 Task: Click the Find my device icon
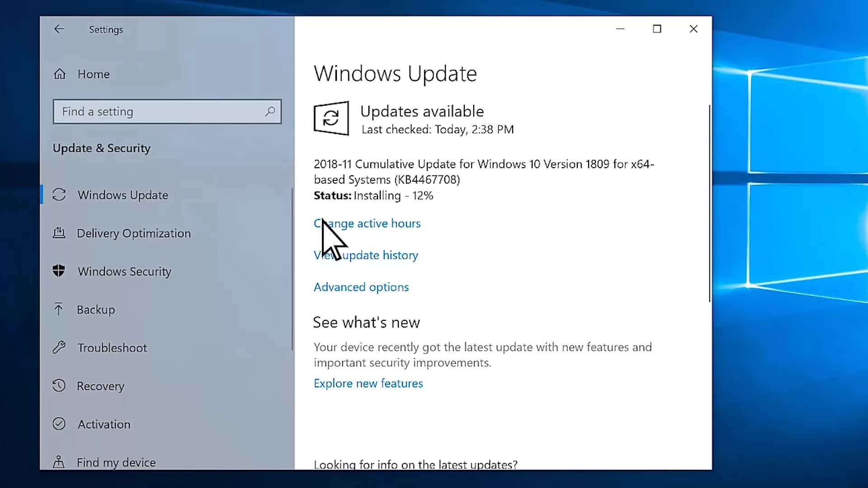[x=58, y=462]
